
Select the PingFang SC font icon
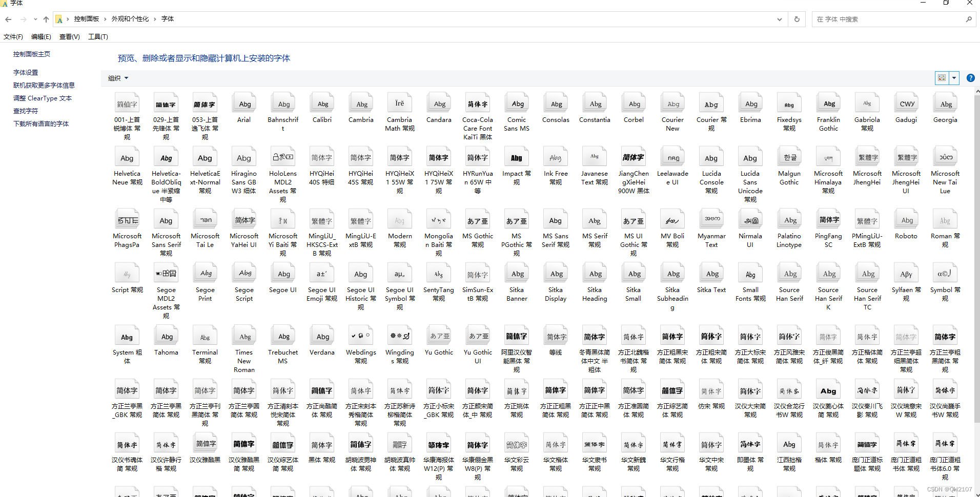(x=828, y=220)
